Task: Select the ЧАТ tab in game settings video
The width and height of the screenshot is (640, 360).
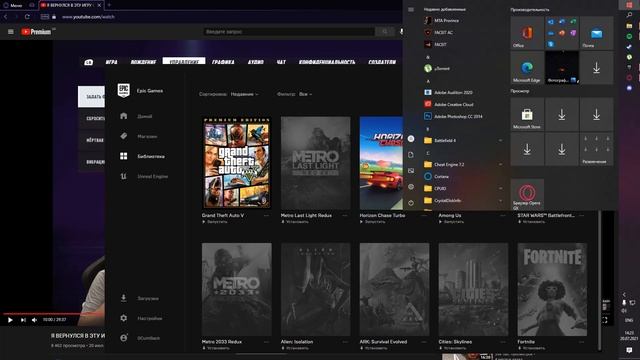Action: click(x=281, y=62)
